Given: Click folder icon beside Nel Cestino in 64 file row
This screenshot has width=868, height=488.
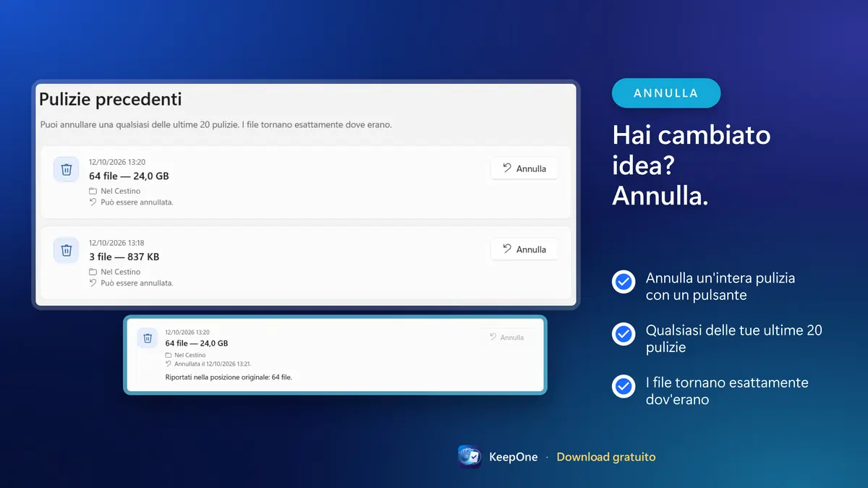Looking at the screenshot, I should coord(93,191).
